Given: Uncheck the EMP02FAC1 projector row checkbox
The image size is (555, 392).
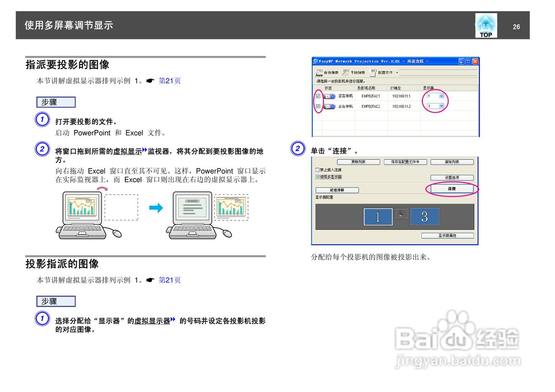Looking at the screenshot, I should (x=317, y=96).
